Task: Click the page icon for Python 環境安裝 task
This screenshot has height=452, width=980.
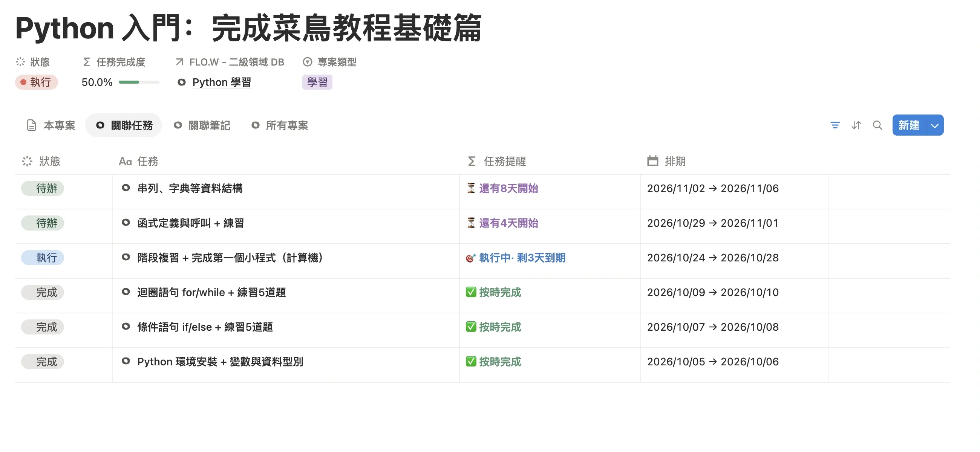Action: [x=126, y=361]
